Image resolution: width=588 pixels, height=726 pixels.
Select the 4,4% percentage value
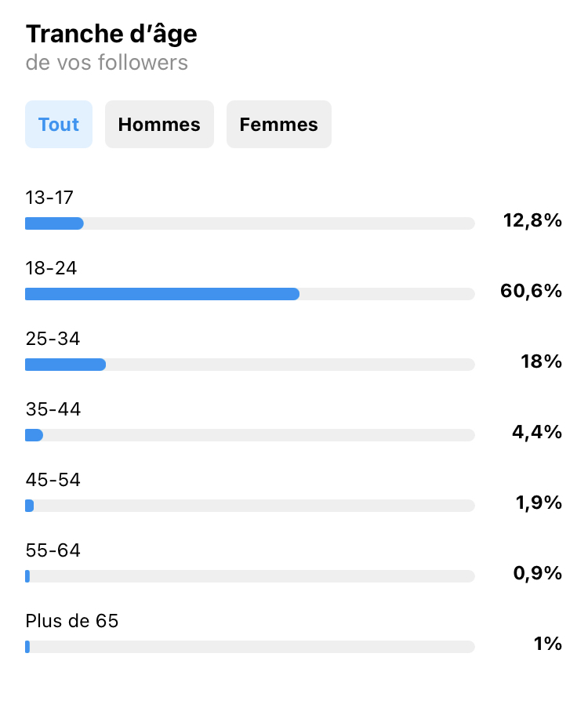(537, 432)
